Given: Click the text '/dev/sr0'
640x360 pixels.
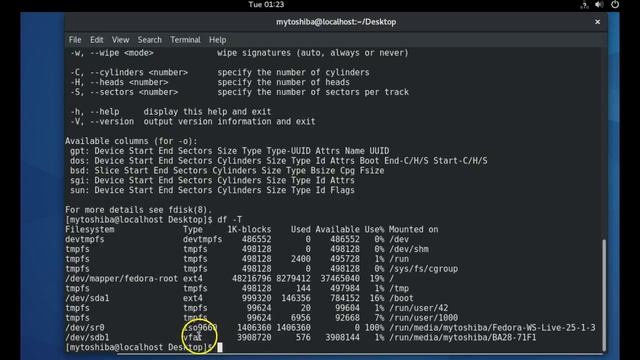Looking at the screenshot, I should click(x=85, y=328).
